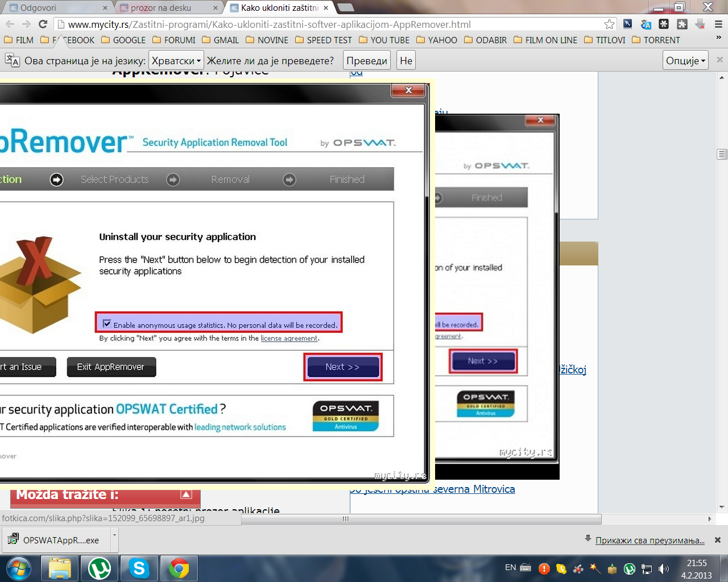
Task: Open the TITLOVI bookmark folder
Action: 605,40
